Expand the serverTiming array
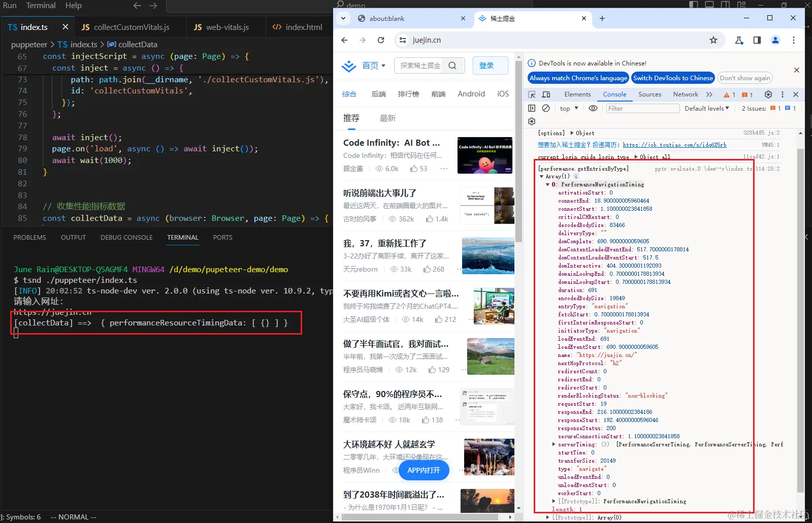This screenshot has height=523, width=812. click(554, 444)
